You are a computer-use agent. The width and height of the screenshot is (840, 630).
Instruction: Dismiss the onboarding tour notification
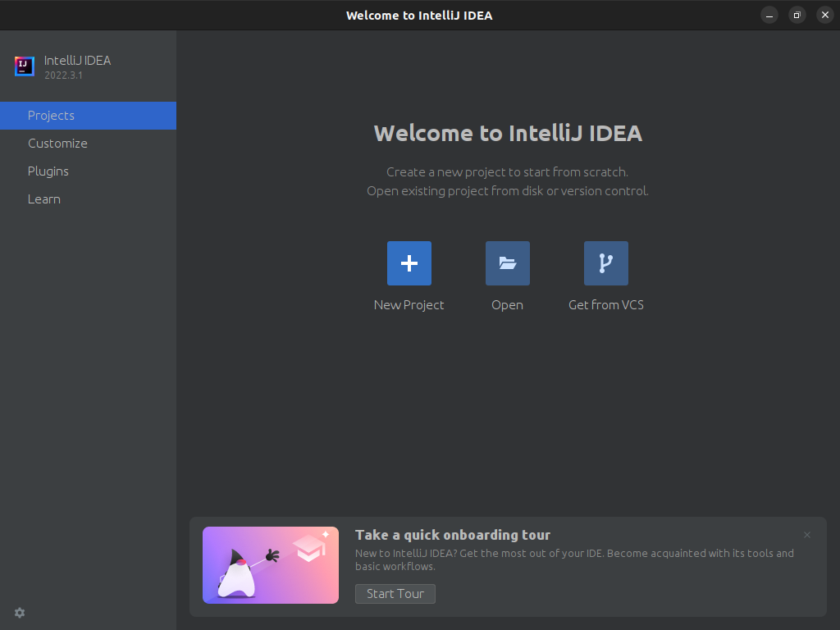click(807, 534)
